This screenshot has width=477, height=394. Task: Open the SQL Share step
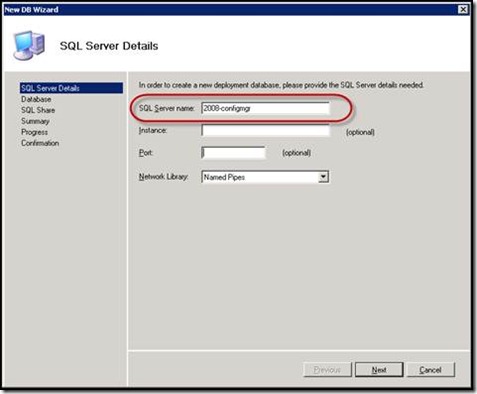[38, 110]
